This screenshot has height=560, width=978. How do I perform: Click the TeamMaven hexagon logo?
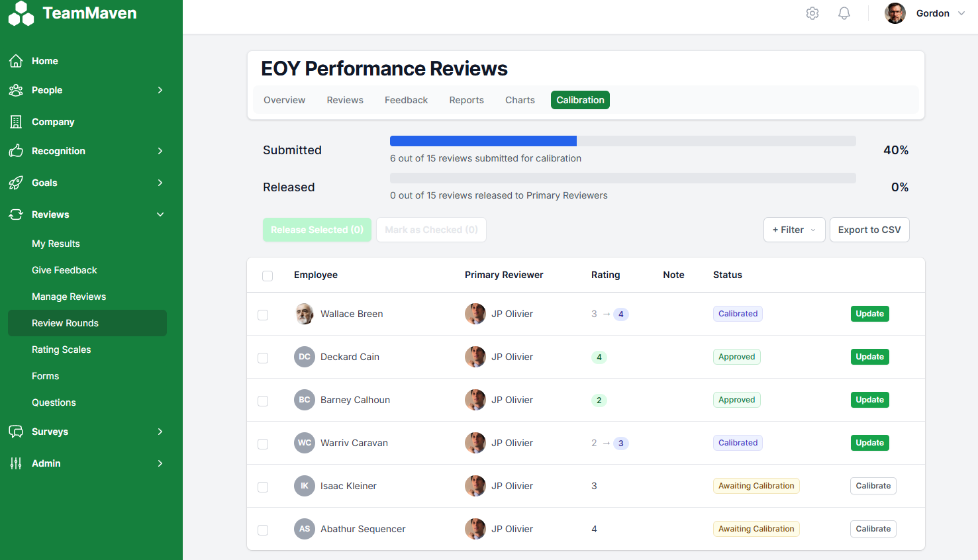[x=21, y=13]
